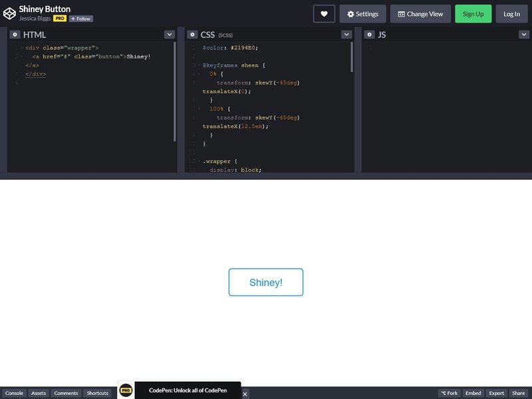Click the $color: #2194E0 line
Viewport: 532px width, 399px height.
coord(230,48)
